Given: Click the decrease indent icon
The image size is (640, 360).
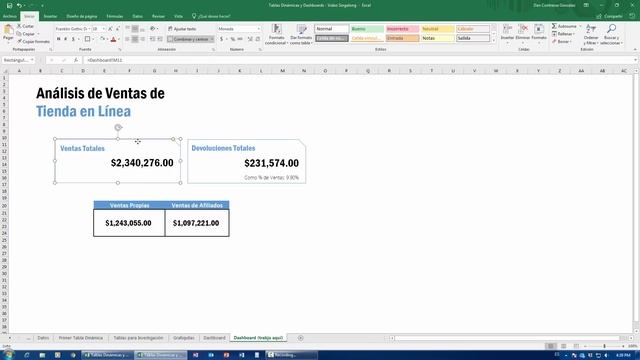Looking at the screenshot, I should [x=152, y=39].
